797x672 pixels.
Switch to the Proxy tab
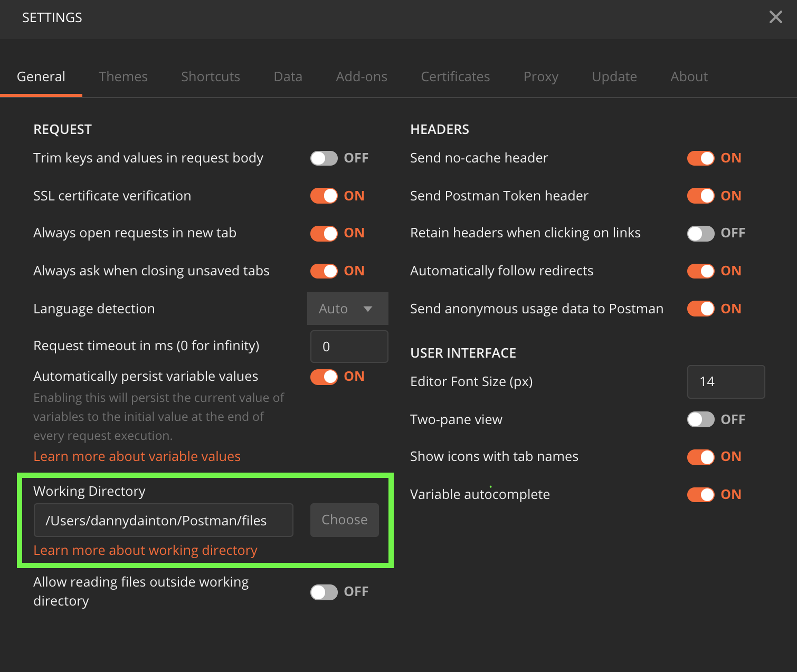[541, 76]
